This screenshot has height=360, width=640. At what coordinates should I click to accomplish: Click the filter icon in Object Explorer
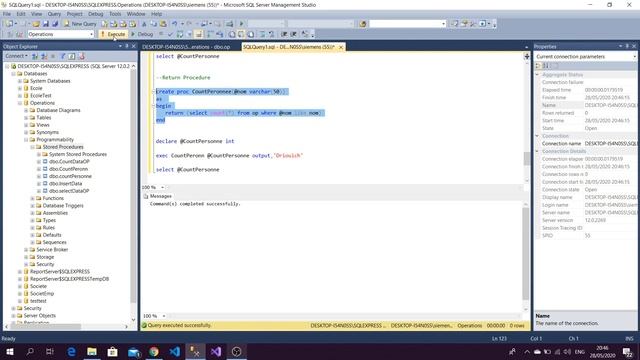click(62, 56)
